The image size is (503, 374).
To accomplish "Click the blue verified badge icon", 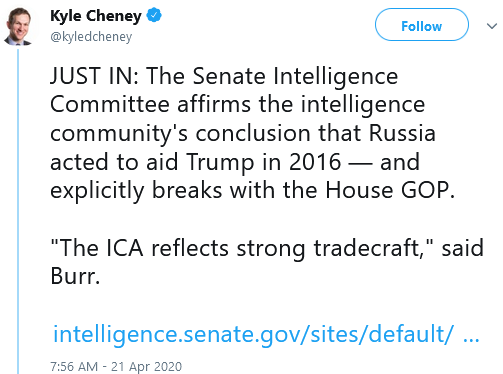I will coord(154,16).
